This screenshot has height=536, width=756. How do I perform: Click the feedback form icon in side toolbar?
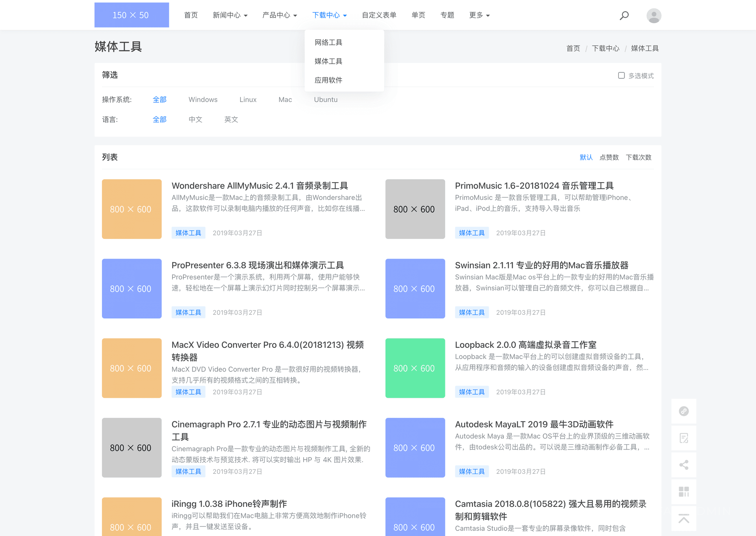coord(684,438)
